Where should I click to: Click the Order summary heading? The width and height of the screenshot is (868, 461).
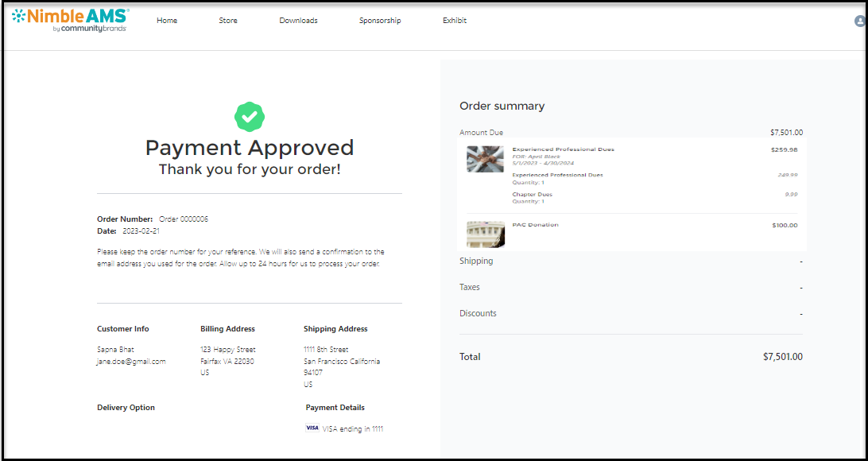502,106
